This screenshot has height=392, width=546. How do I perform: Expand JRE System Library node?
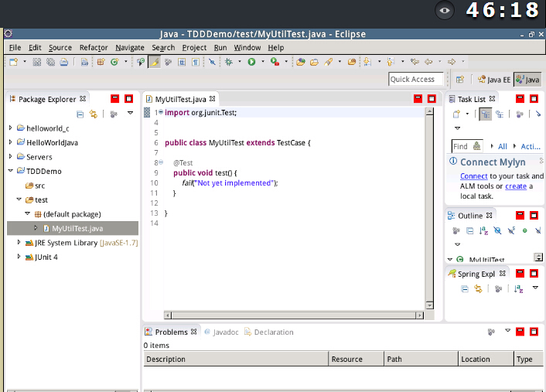[19, 242]
